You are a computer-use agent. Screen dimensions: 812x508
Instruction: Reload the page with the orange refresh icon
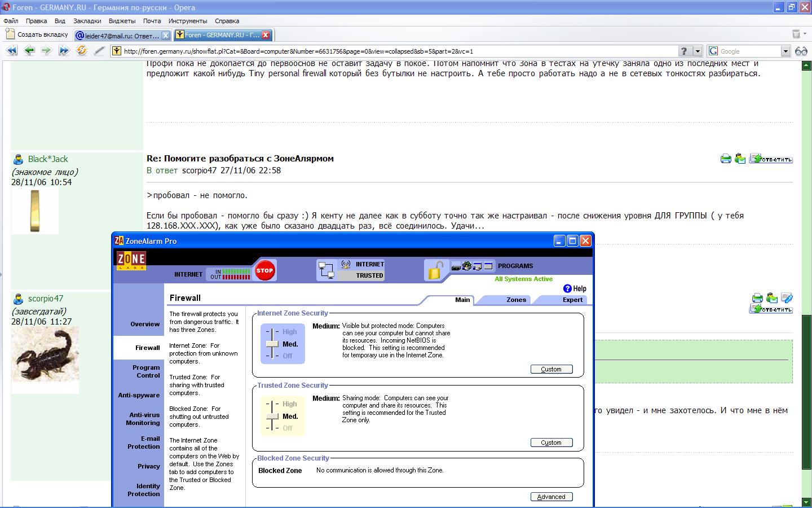pos(82,51)
